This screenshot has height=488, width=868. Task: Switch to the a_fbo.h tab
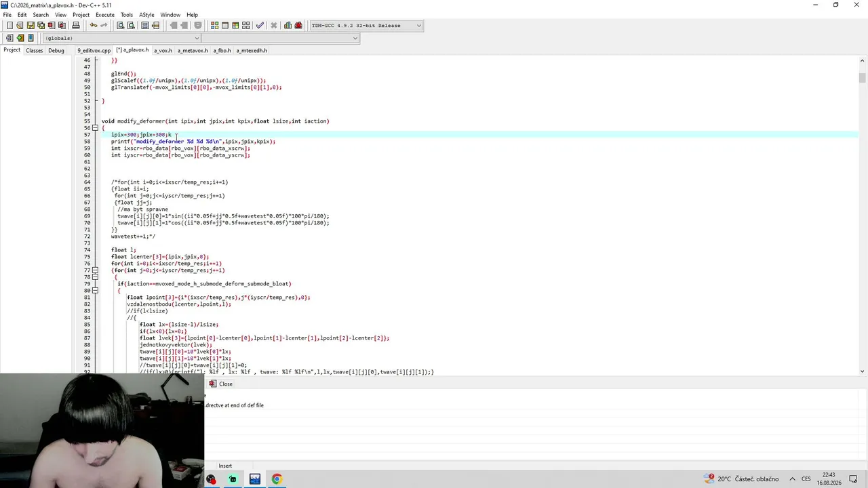coord(222,50)
